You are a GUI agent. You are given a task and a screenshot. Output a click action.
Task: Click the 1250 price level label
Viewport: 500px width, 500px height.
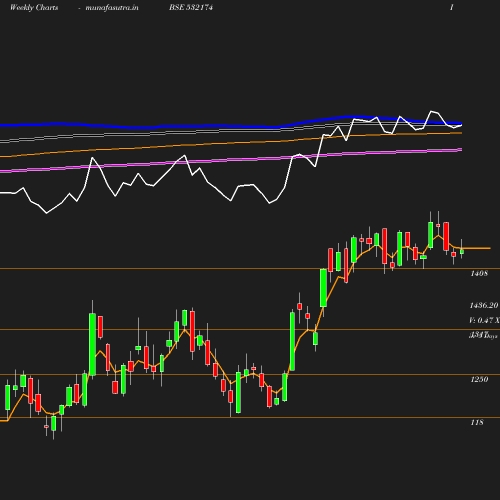tap(479, 379)
